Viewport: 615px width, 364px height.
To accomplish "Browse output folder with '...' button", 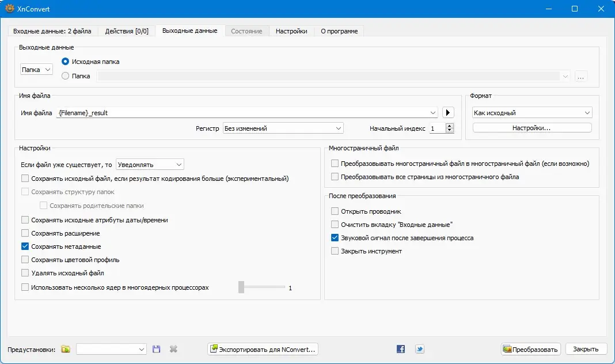I will pyautogui.click(x=581, y=76).
